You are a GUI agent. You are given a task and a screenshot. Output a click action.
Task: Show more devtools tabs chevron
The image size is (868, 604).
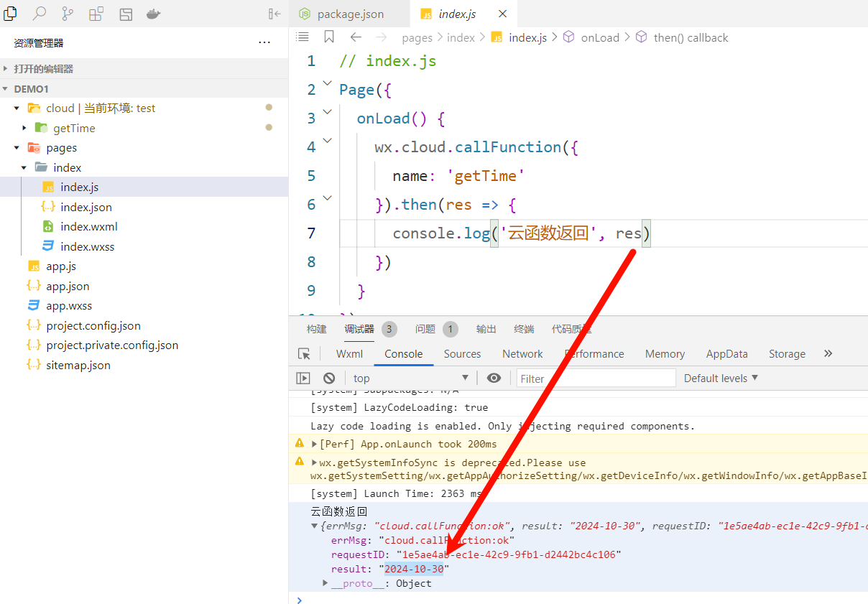pyautogui.click(x=828, y=354)
